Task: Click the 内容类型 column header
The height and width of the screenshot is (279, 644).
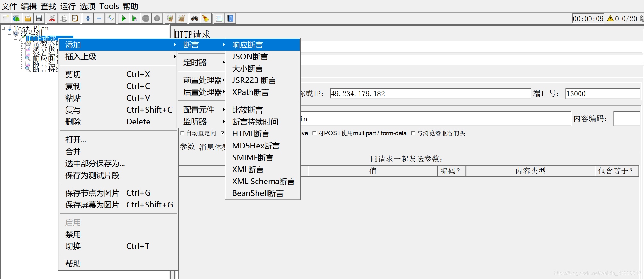Action: (x=530, y=171)
